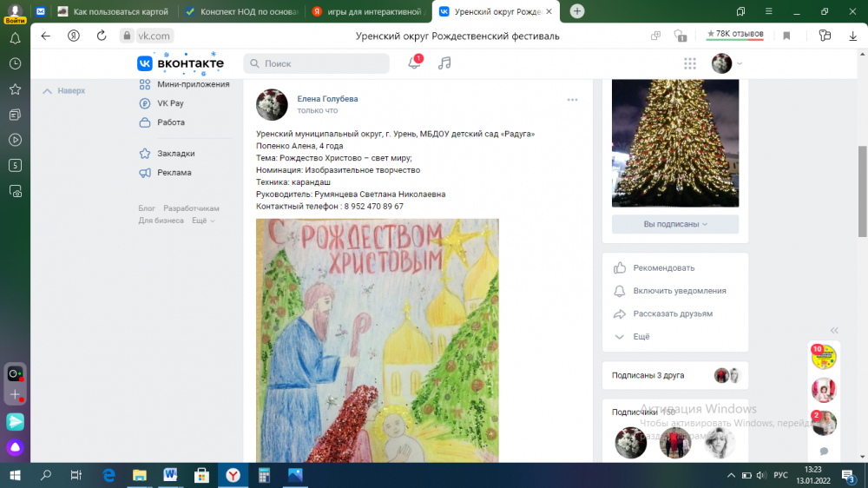868x488 pixels.
Task: Open Елена Голубева profile link
Action: (x=327, y=99)
